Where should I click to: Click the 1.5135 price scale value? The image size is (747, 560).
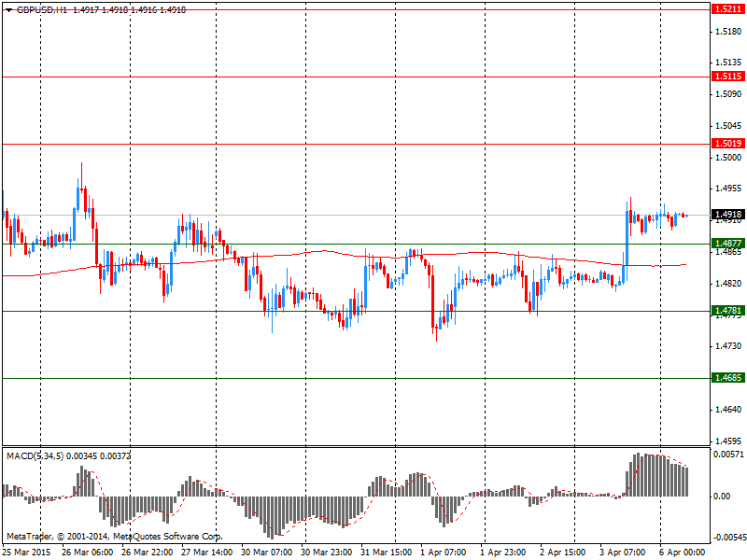(729, 63)
